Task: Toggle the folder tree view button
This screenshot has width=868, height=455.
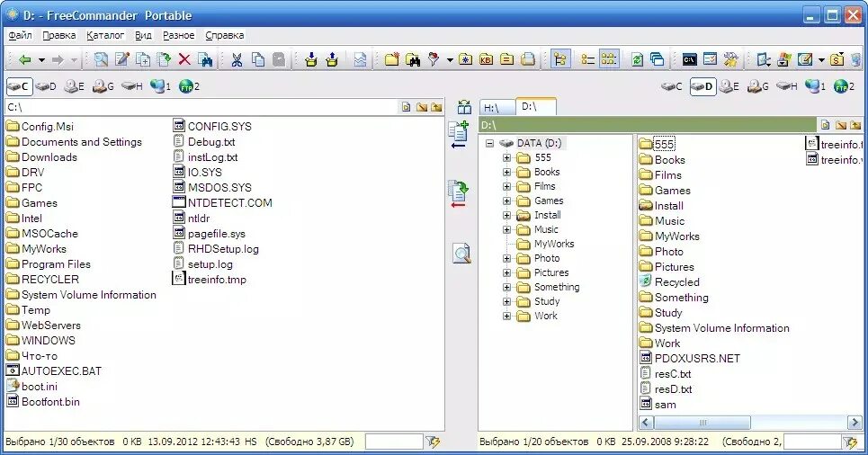Action: coord(560,59)
